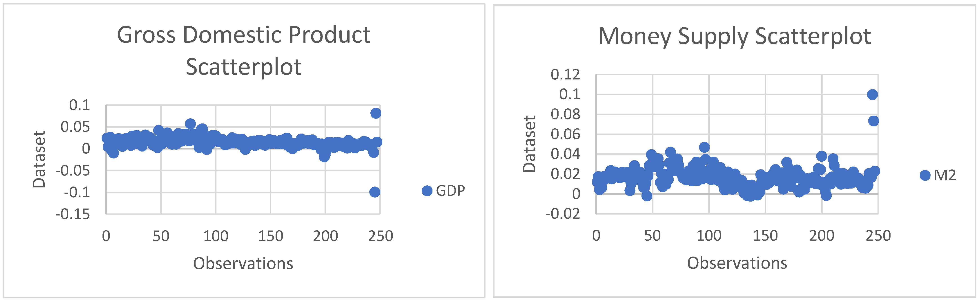Click the M2 data point at 0.1

(872, 94)
